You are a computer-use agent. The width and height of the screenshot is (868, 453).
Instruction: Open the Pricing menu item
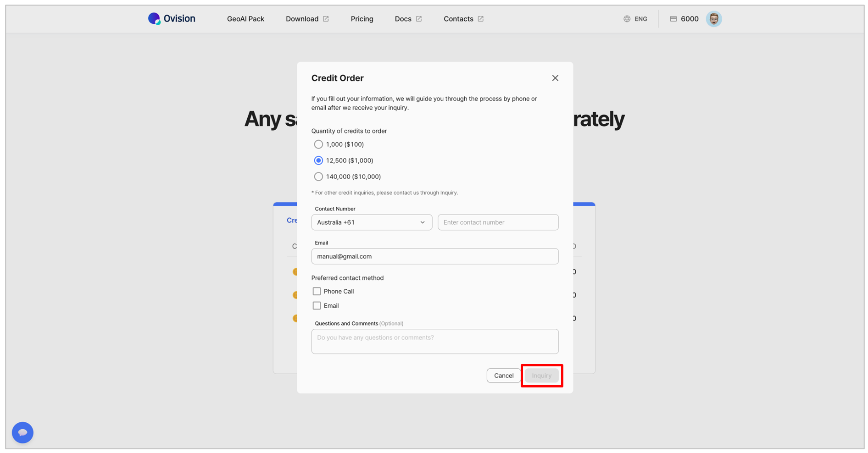click(x=362, y=19)
